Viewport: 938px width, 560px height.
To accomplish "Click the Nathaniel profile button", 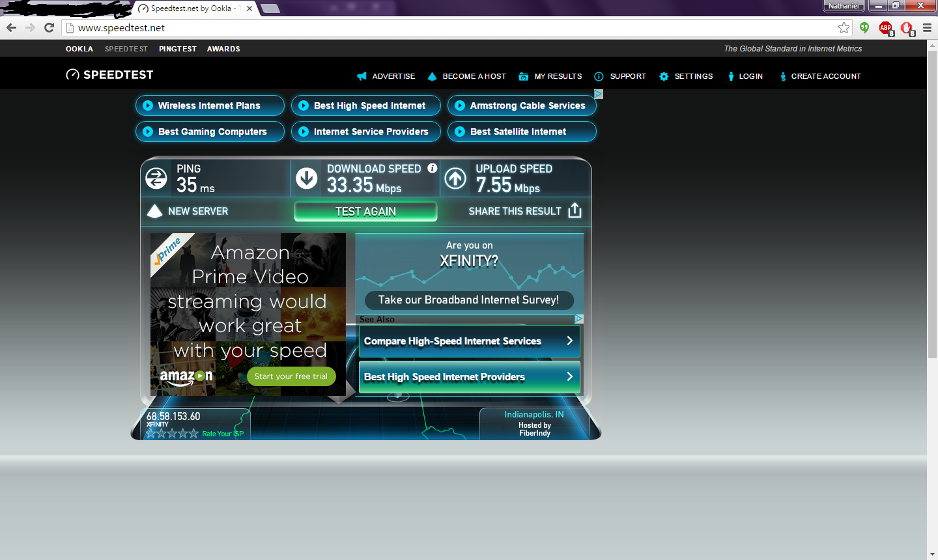I will click(x=844, y=6).
